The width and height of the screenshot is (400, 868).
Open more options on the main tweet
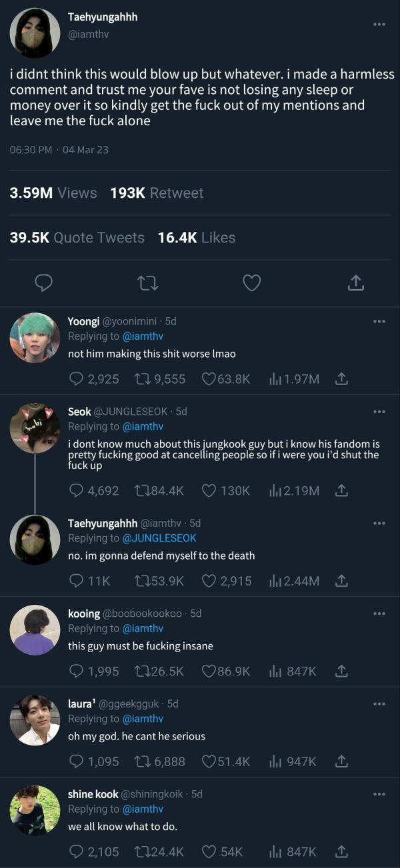[379, 25]
